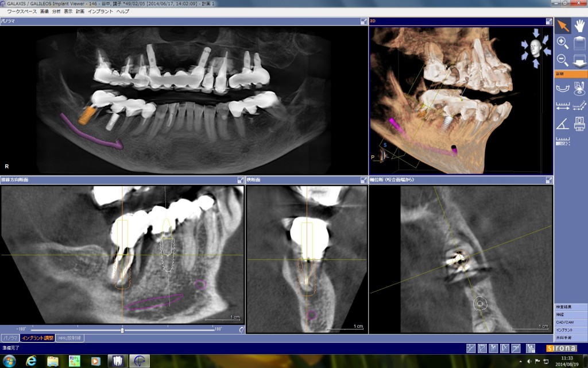Show hidden system tray icons
This screenshot has width=588, height=368.
[520, 362]
